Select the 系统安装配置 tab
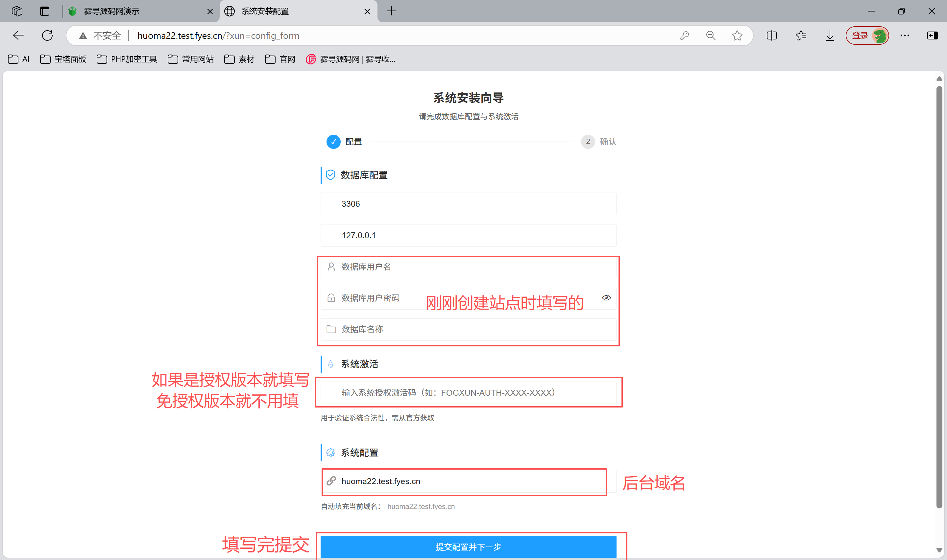947x560 pixels. point(264,11)
